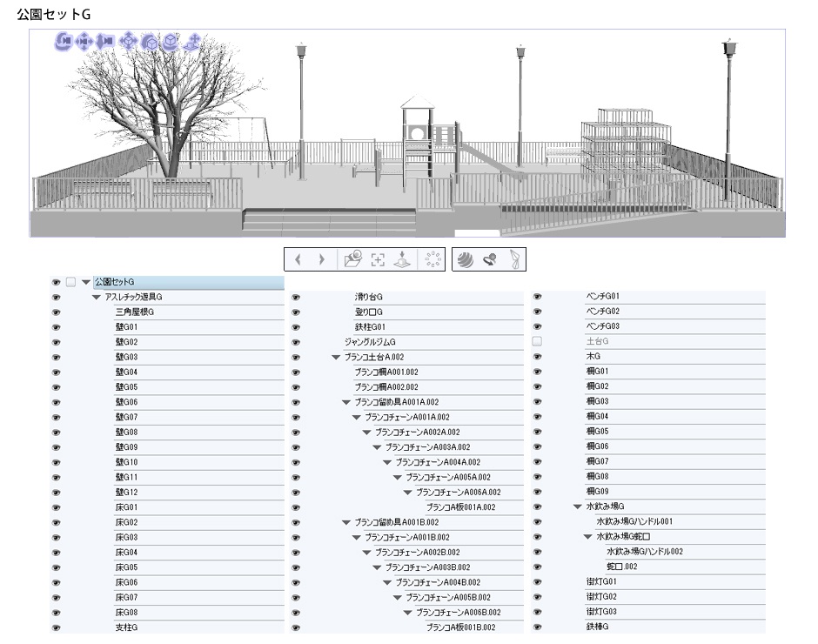The width and height of the screenshot is (818, 644).
Task: Select the move 3D object tool
Action: point(130,44)
